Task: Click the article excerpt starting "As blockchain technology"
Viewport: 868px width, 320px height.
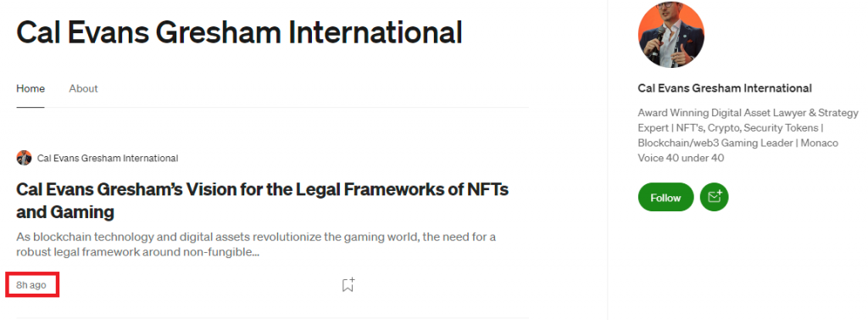Action: click(256, 245)
